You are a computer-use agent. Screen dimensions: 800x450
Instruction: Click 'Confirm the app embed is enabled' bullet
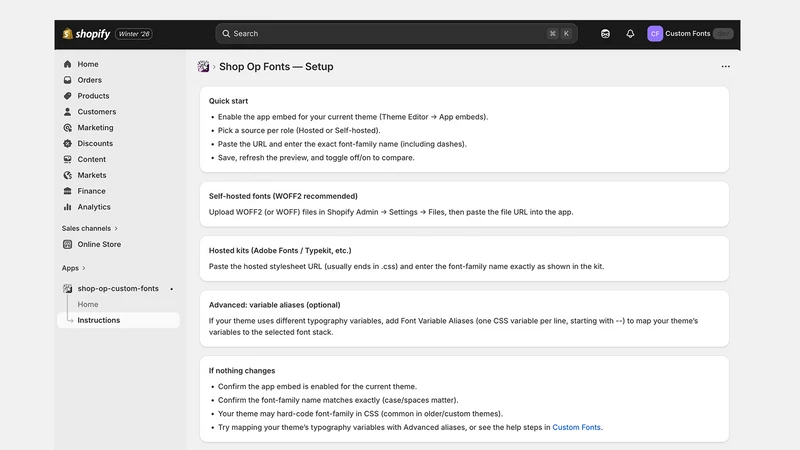pyautogui.click(x=317, y=387)
